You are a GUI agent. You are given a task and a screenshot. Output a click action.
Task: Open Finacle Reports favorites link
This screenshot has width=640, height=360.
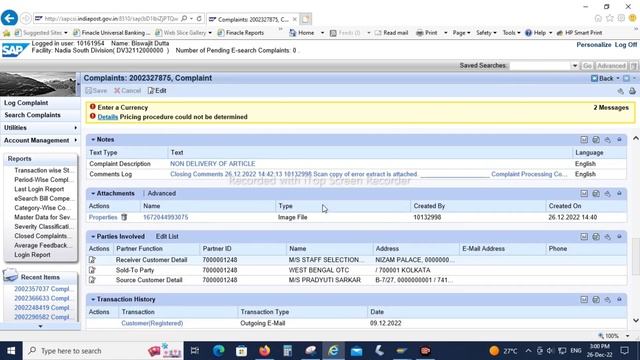pyautogui.click(x=241, y=33)
